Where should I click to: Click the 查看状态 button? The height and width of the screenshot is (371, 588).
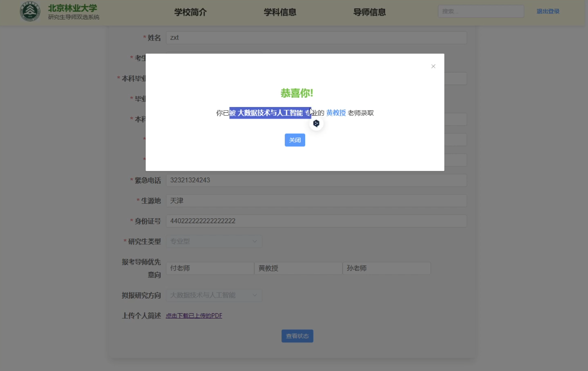point(297,336)
